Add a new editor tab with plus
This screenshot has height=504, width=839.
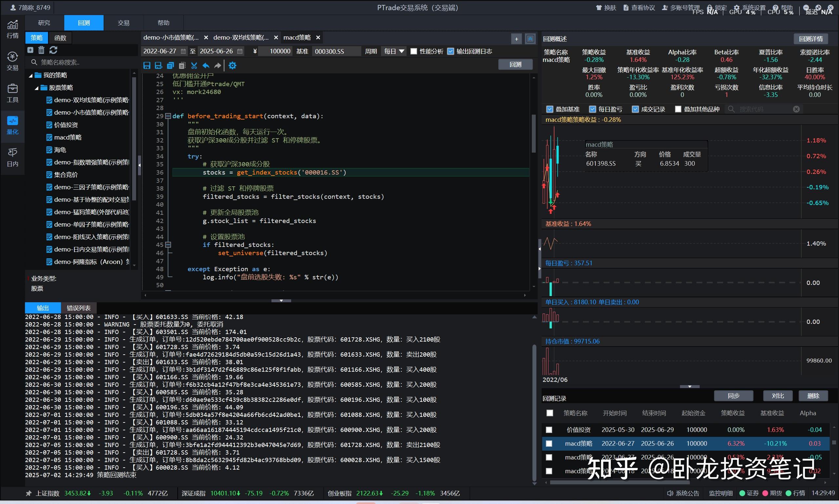516,39
